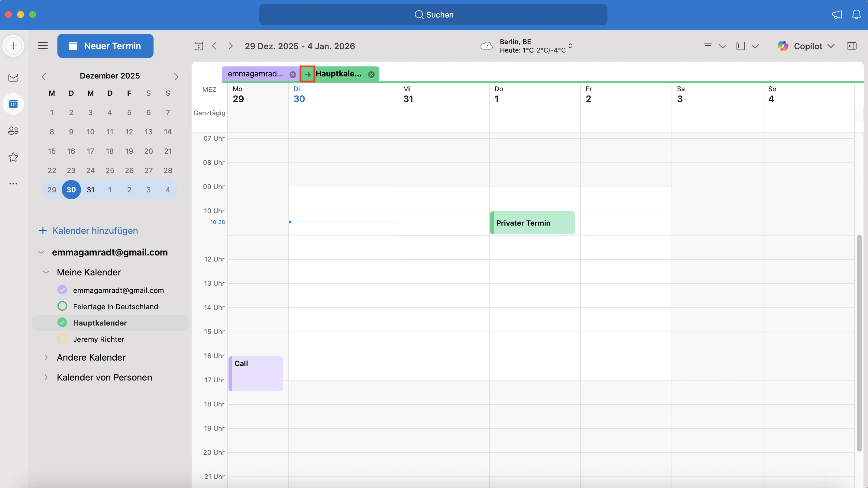Open the Mail icon in sidebar
868x488 pixels.
[x=13, y=78]
